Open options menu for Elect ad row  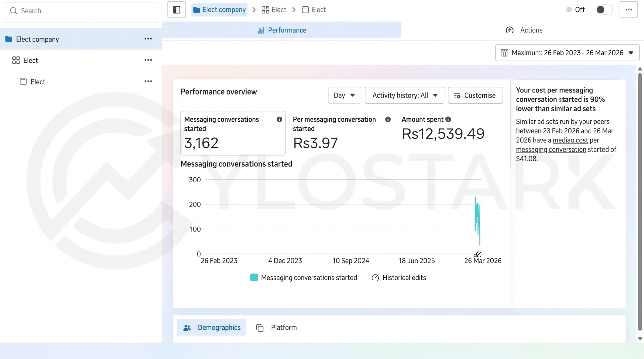point(148,81)
